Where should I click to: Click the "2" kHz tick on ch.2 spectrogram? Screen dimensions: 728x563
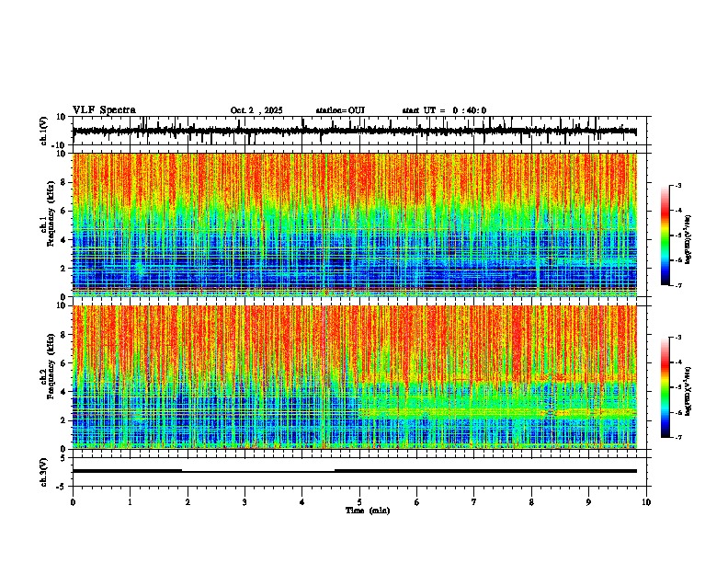(x=63, y=420)
